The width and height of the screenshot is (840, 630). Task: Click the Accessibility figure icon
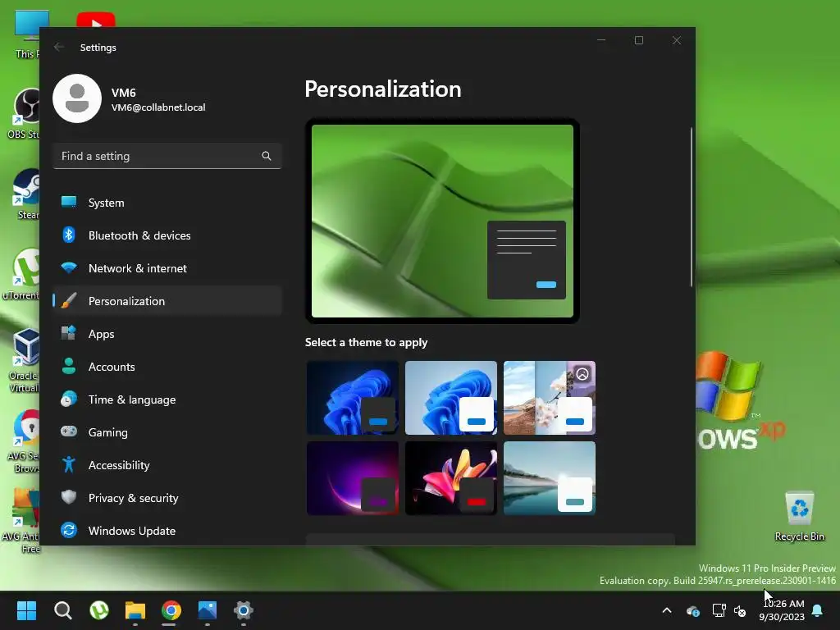[x=69, y=464]
